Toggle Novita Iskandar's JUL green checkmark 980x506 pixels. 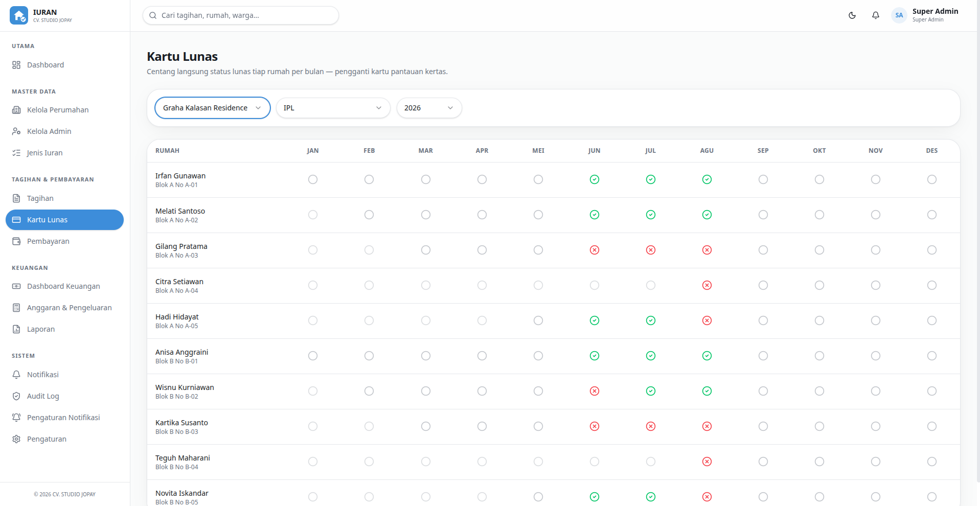[651, 497]
